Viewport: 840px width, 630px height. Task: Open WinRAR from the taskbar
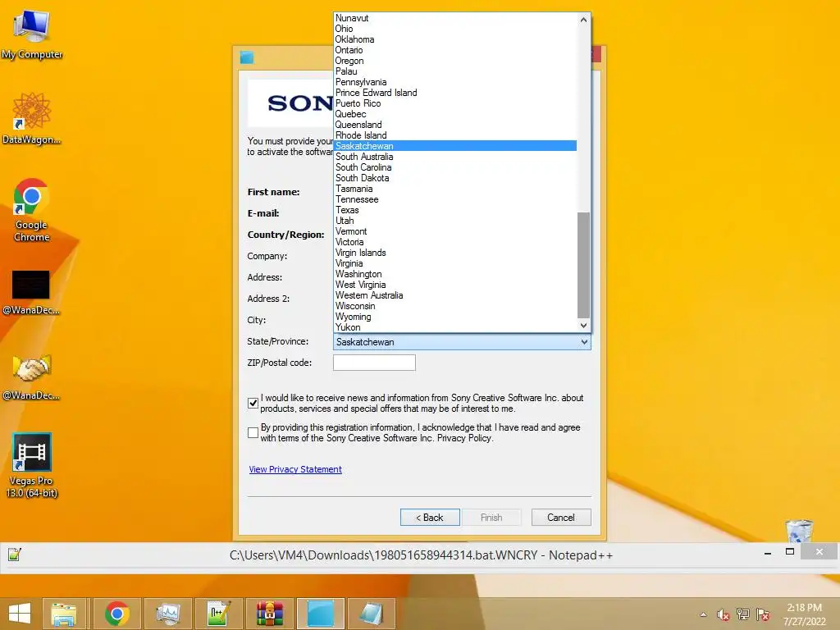coord(269,614)
